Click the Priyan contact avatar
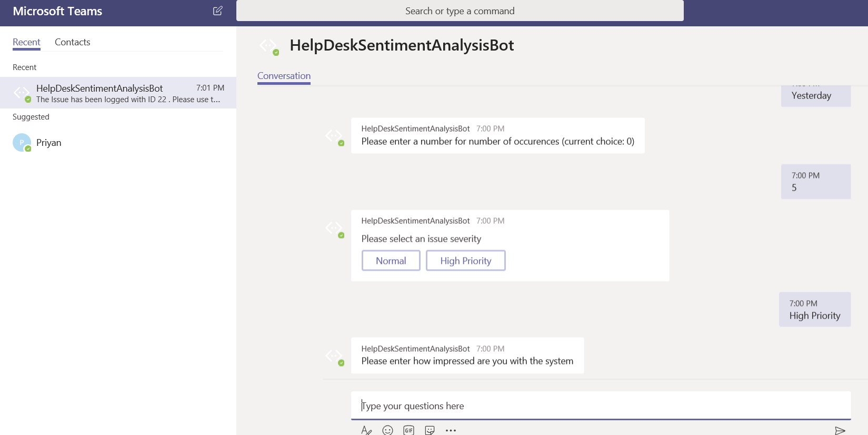 22,143
